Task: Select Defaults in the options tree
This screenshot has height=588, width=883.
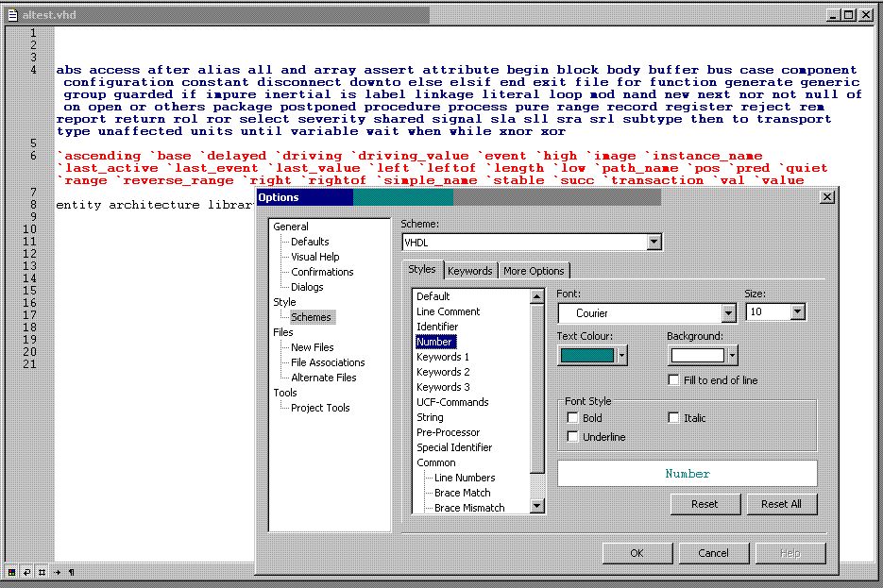Action: click(310, 242)
